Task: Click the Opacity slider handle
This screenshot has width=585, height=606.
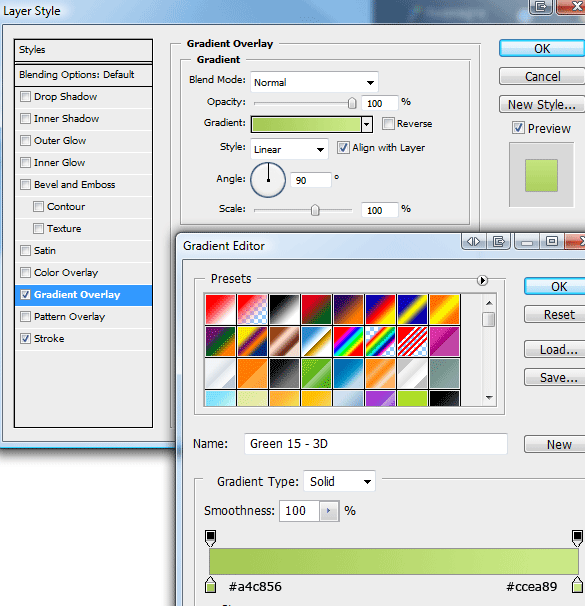Action: pos(352,103)
